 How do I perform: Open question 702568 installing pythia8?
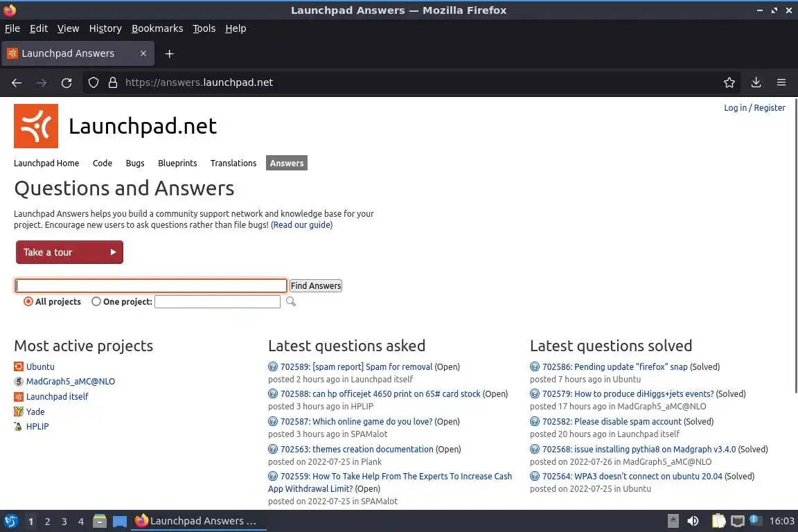(639, 449)
